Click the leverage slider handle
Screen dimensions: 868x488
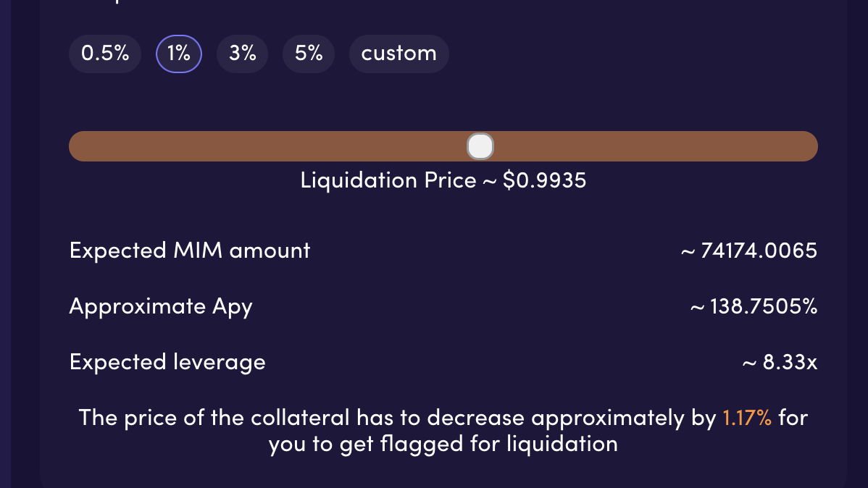click(x=480, y=146)
